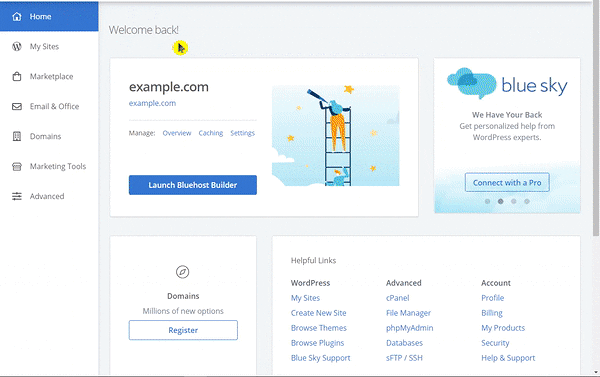Select first carousel dot in blue sky card
The image size is (600, 377).
(x=487, y=201)
